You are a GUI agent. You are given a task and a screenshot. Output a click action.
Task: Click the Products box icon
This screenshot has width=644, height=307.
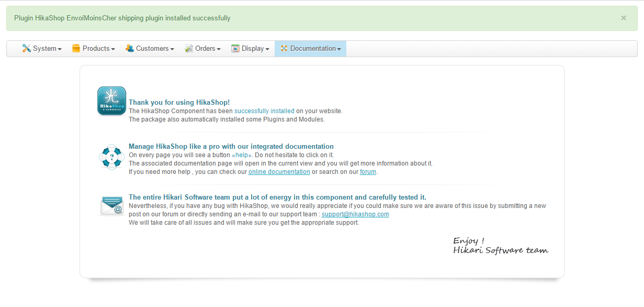76,48
